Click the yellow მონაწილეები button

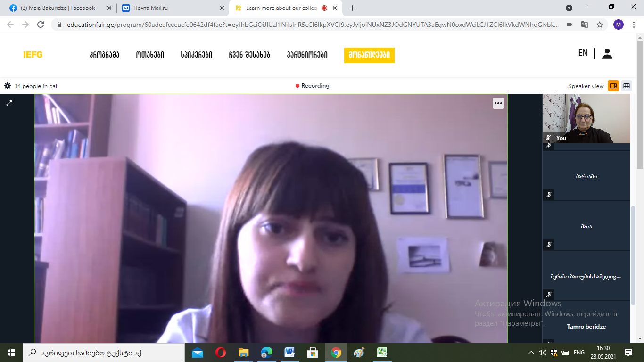(x=369, y=55)
